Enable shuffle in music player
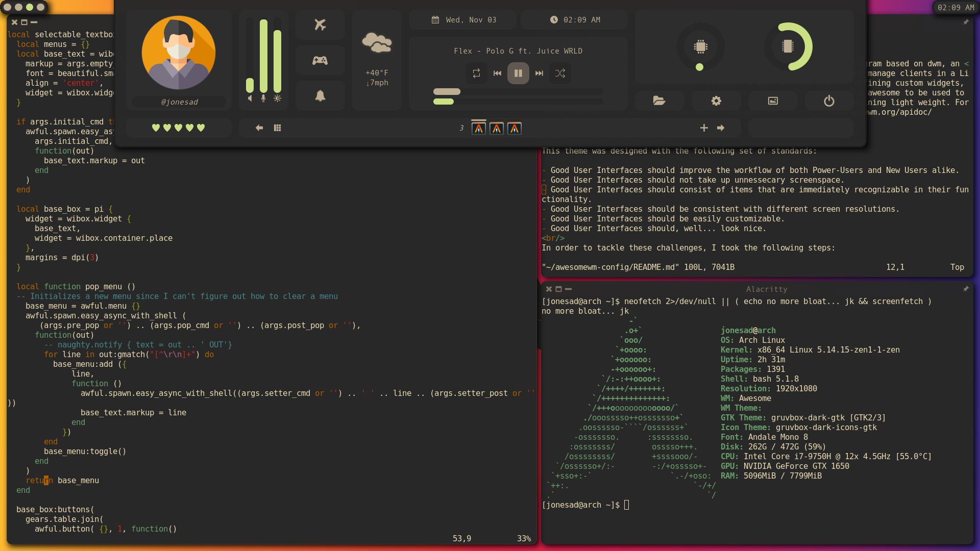Image resolution: width=980 pixels, height=551 pixels. pos(560,73)
